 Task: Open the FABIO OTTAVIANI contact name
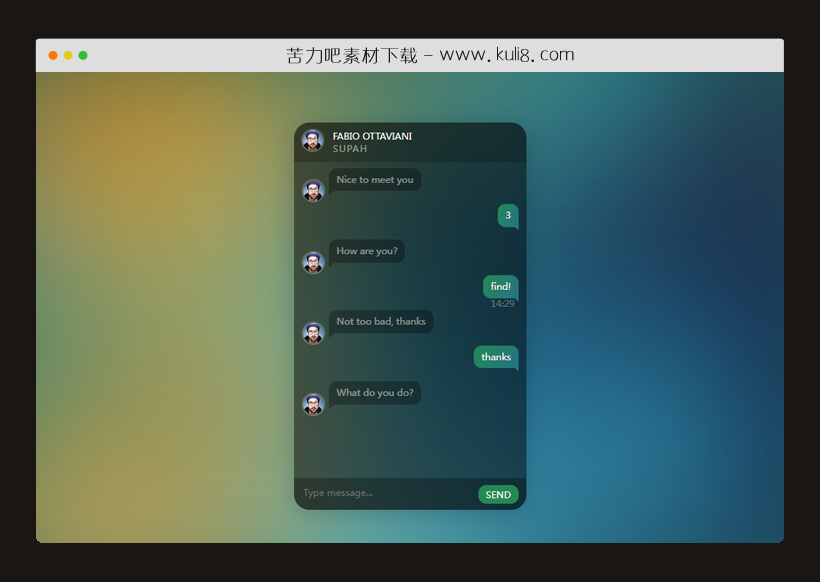pos(372,136)
